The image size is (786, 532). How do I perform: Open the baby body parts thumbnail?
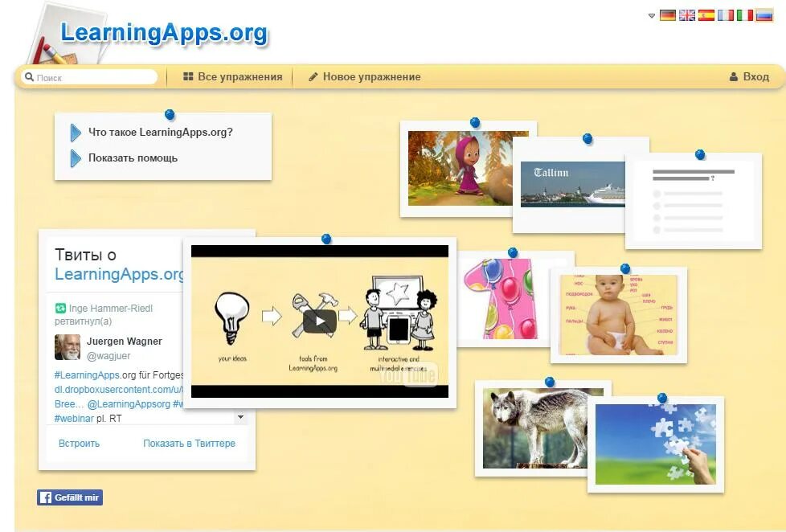618,315
